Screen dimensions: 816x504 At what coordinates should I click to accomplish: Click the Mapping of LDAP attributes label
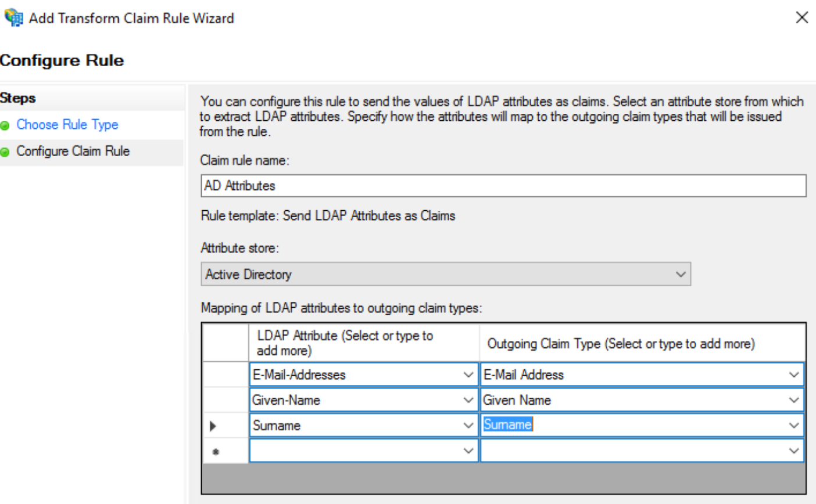[341, 308]
